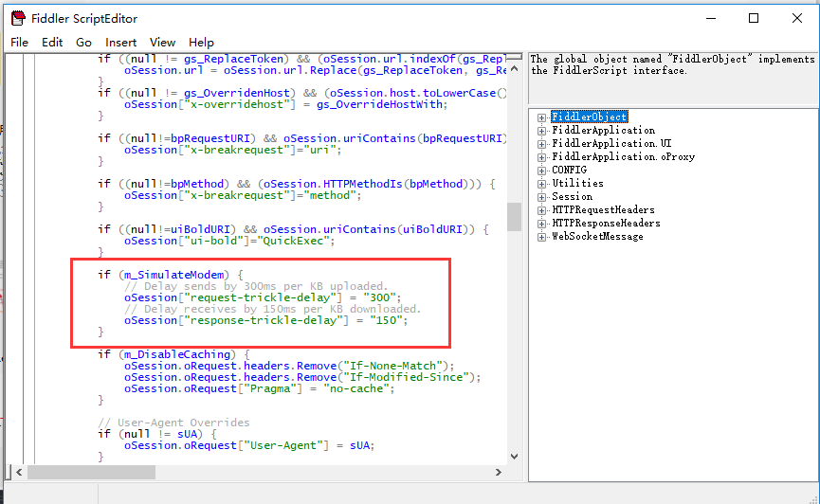This screenshot has width=820, height=504.
Task: Click the "150" delay value
Action: (387, 320)
